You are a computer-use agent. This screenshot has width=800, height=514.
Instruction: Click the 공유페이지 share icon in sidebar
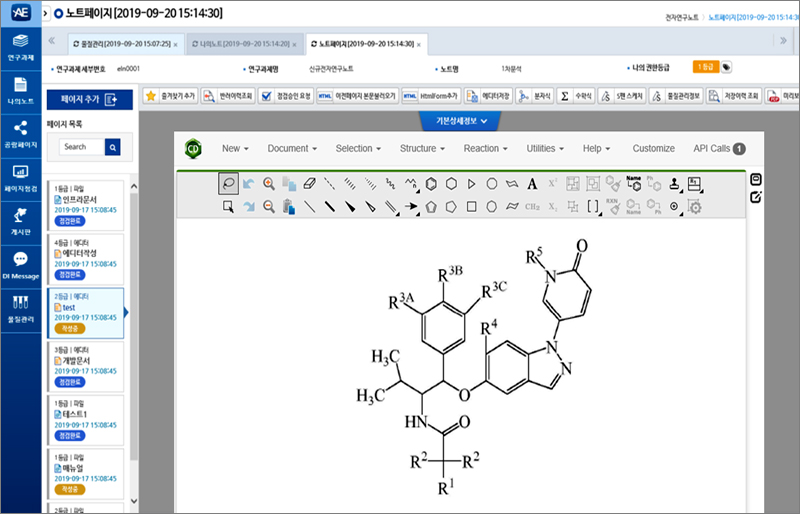[x=20, y=133]
